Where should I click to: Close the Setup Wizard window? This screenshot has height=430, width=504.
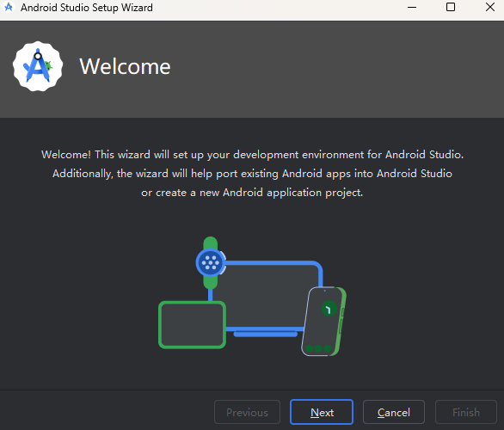[x=490, y=7]
